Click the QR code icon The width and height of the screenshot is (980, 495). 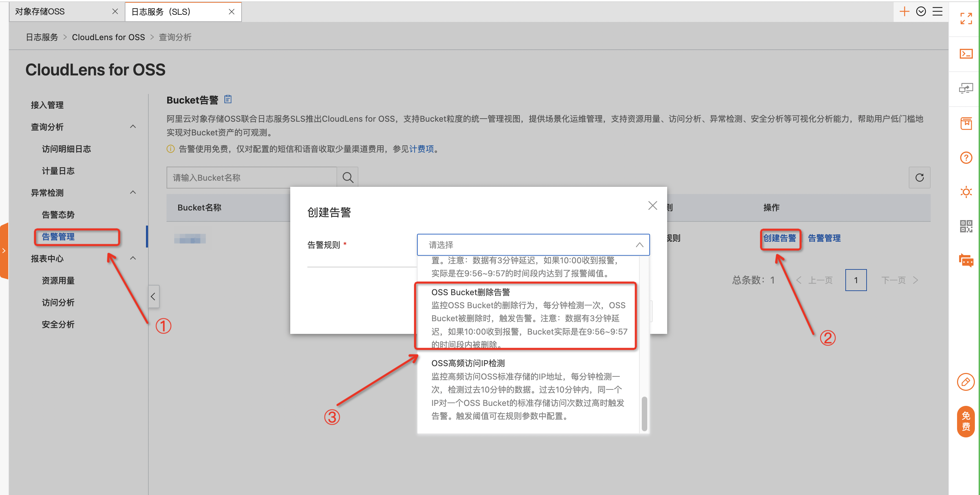966,226
